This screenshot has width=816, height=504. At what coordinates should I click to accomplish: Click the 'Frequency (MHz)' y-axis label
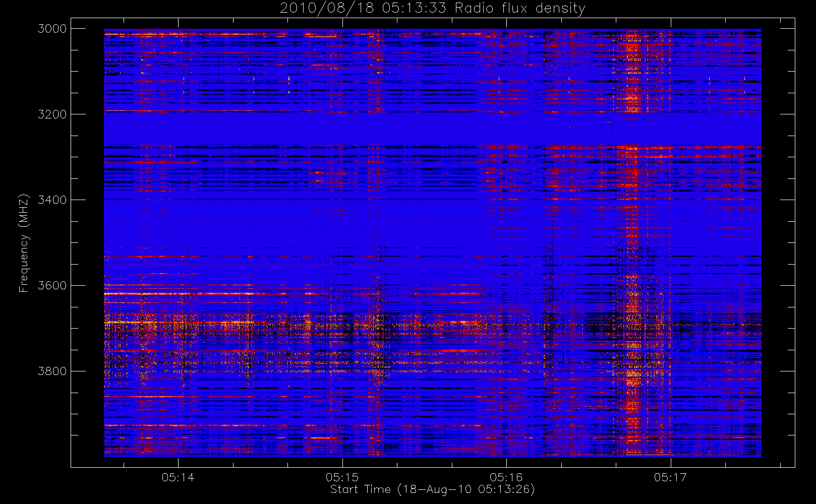[24, 243]
